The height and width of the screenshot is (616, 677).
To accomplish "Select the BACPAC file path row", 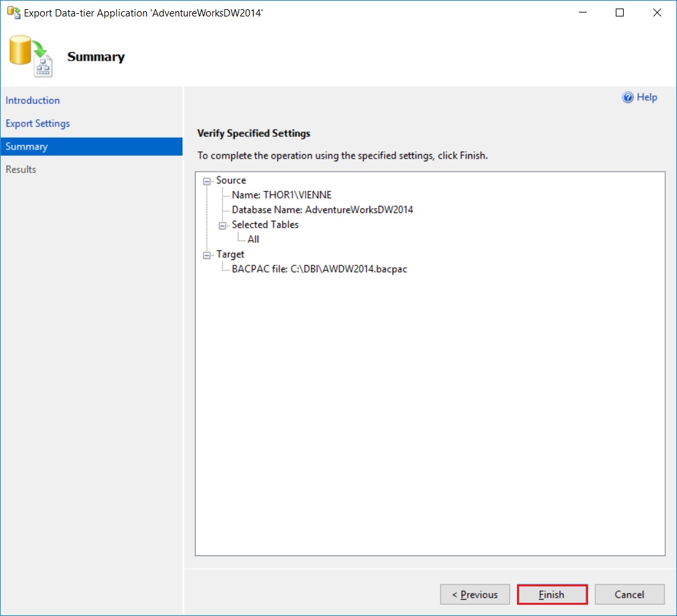I will point(319,269).
